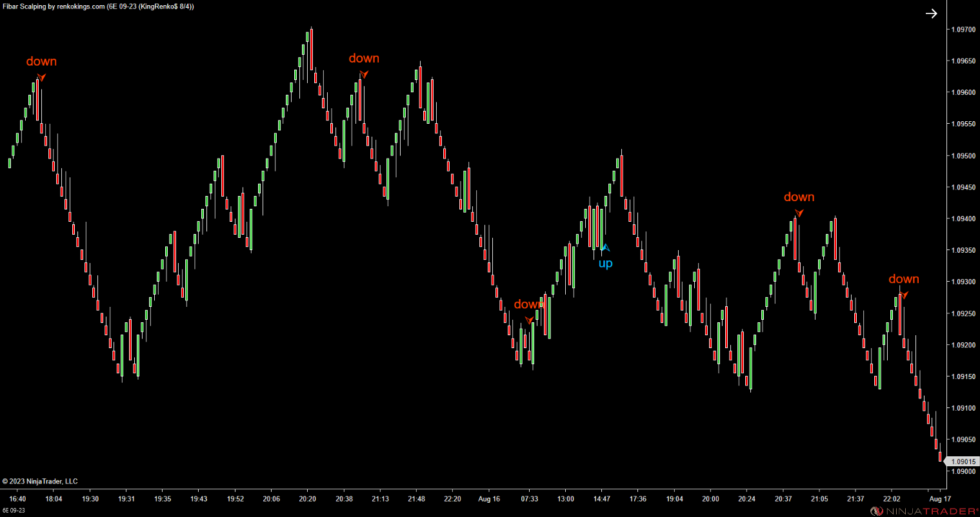Screen dimensions: 980x517
Task: Select the tall red candle below 1.09050
Action: pos(937,445)
